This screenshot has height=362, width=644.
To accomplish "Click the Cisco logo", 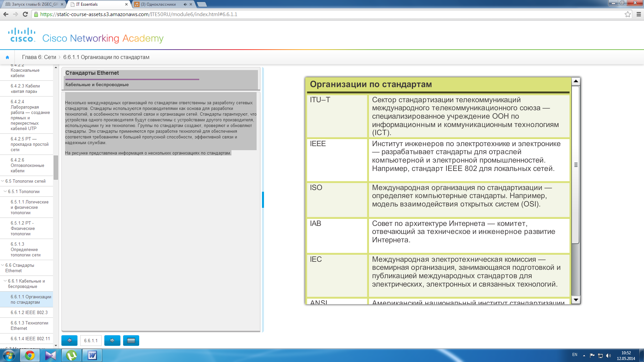I will point(22,35).
